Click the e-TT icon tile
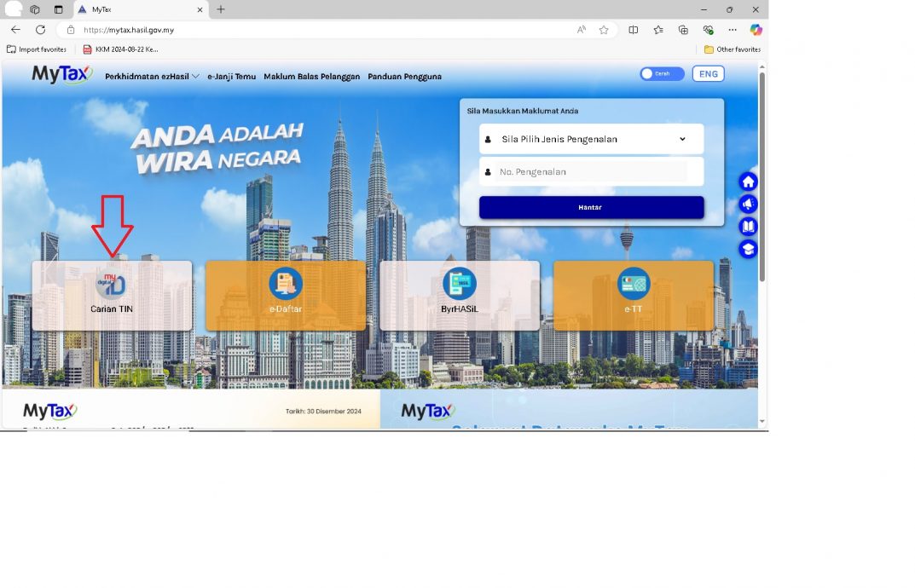Screen dimensions: 915x588 click(634, 284)
